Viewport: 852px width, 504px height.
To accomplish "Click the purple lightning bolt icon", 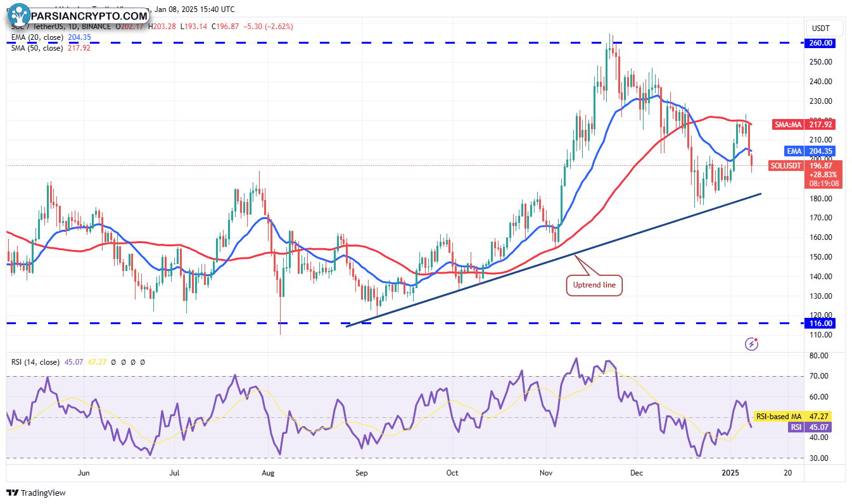I will point(752,344).
